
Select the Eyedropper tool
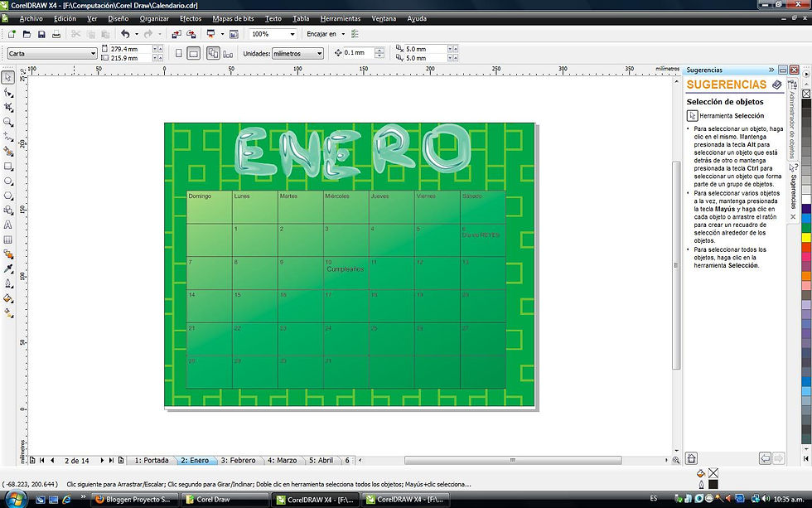click(x=8, y=269)
